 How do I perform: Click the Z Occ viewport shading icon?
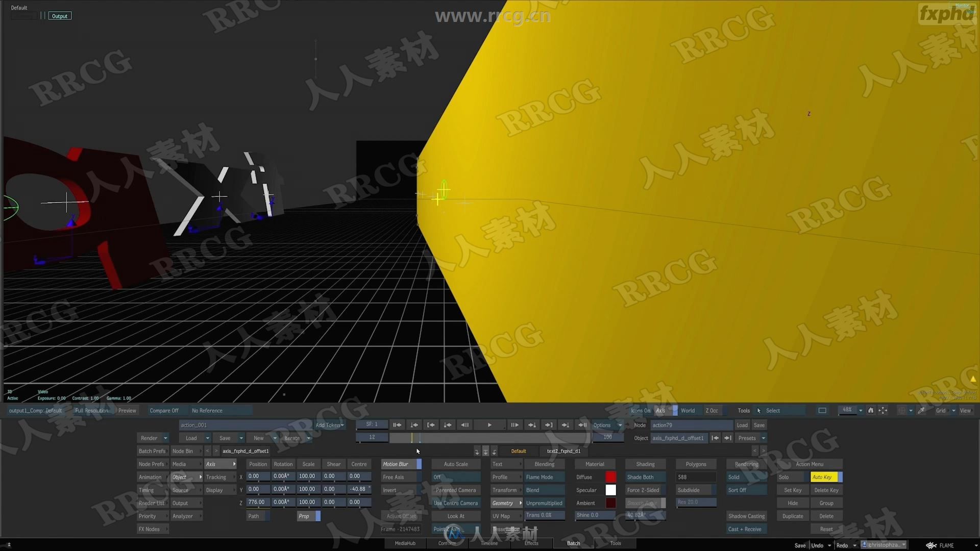point(712,410)
